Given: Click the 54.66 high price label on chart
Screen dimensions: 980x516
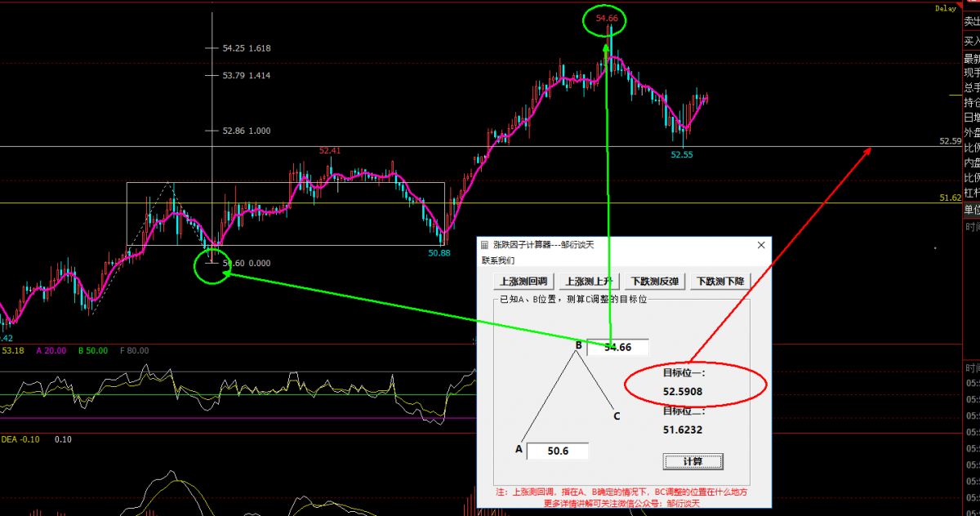Looking at the screenshot, I should point(607,18).
